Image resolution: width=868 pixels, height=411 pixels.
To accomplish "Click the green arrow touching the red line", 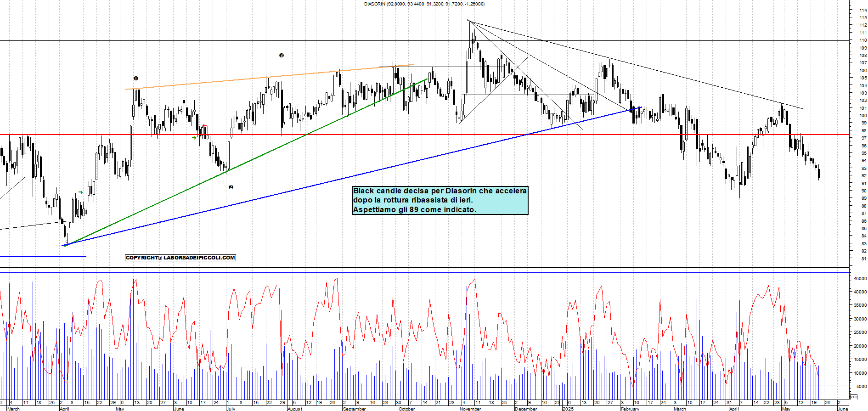I will [194, 137].
